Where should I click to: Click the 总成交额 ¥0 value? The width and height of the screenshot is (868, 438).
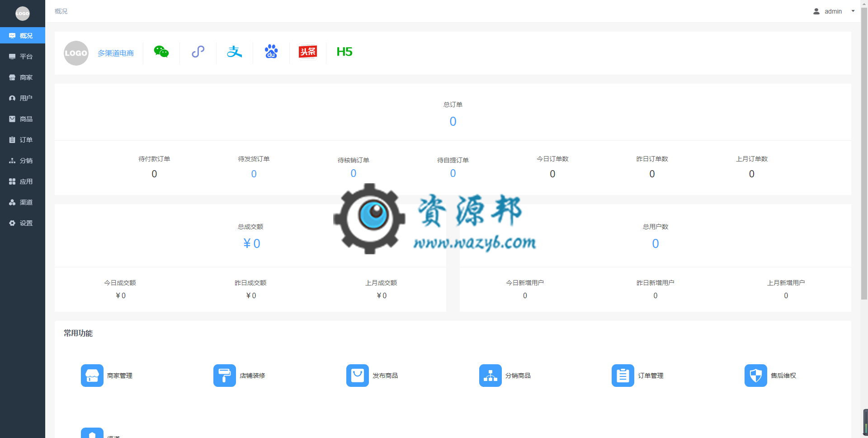(x=251, y=243)
